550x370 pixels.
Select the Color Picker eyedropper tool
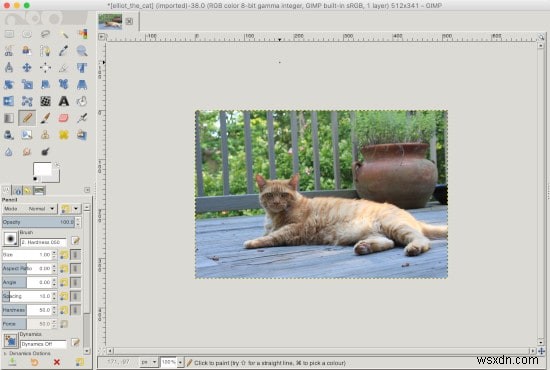click(x=64, y=51)
